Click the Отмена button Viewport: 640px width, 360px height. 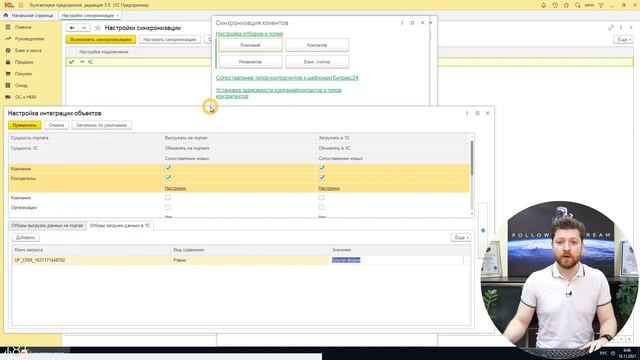click(56, 125)
